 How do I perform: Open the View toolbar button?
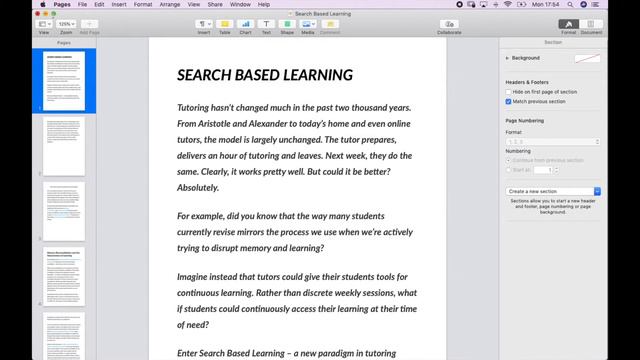point(44,24)
